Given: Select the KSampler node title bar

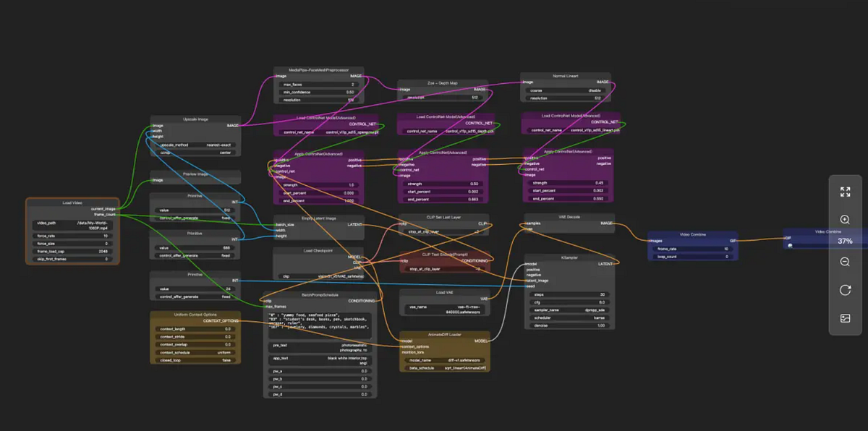Looking at the screenshot, I should click(570, 258).
